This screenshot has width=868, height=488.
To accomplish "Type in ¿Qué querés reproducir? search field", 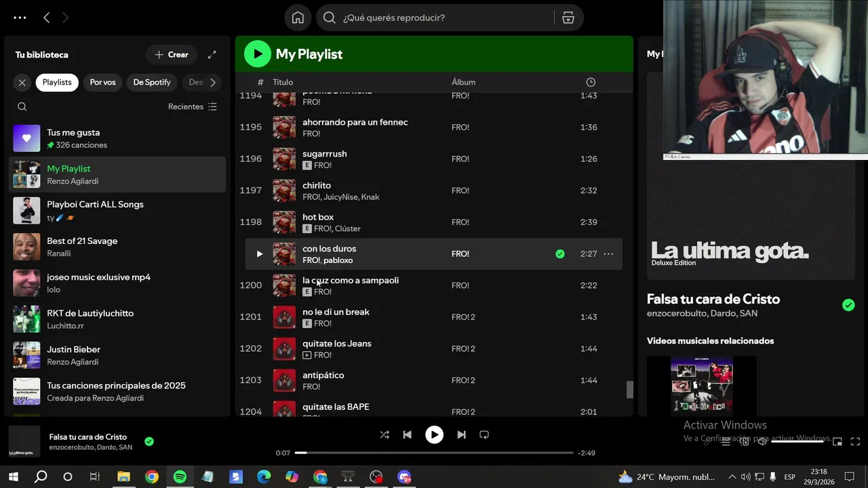I will coord(444,18).
